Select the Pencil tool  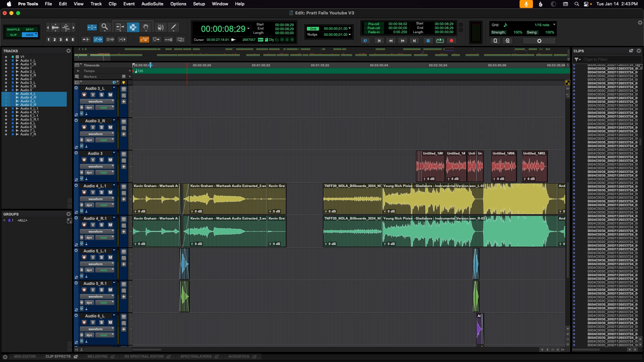pos(173,27)
